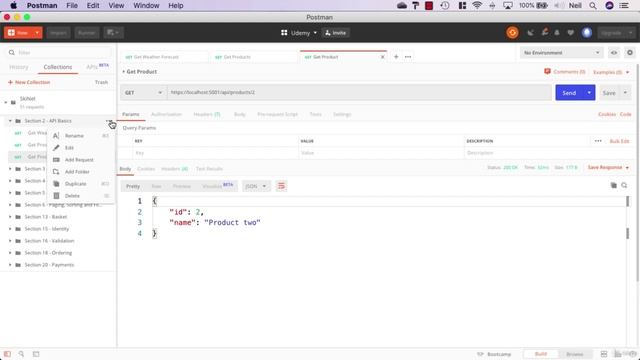
Task: Open Find and Replace in status bar
Action: 21,354
